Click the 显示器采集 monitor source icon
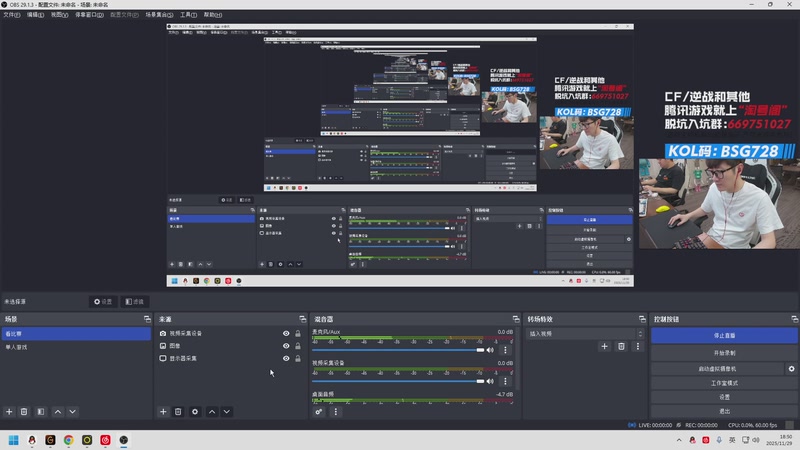The width and height of the screenshot is (800, 450). pyautogui.click(x=163, y=358)
